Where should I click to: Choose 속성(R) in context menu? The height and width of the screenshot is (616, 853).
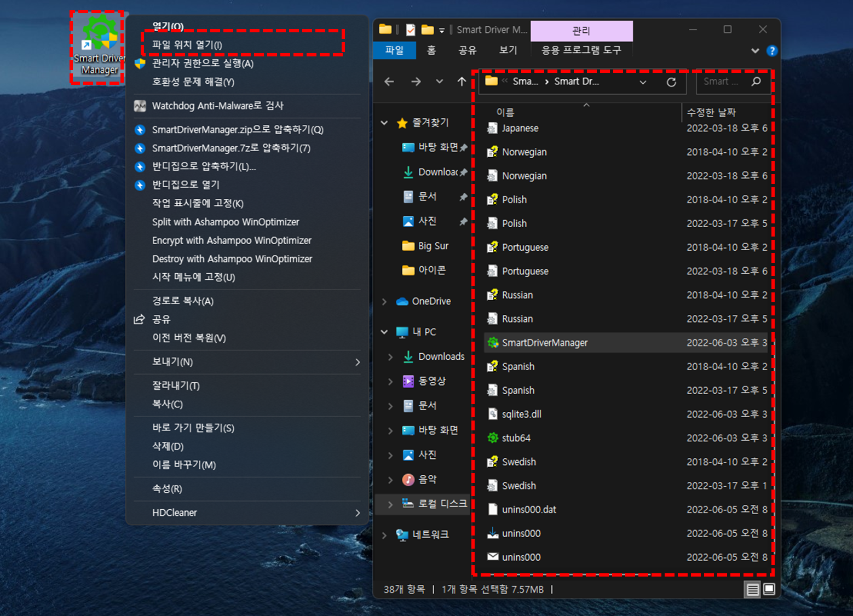click(167, 489)
